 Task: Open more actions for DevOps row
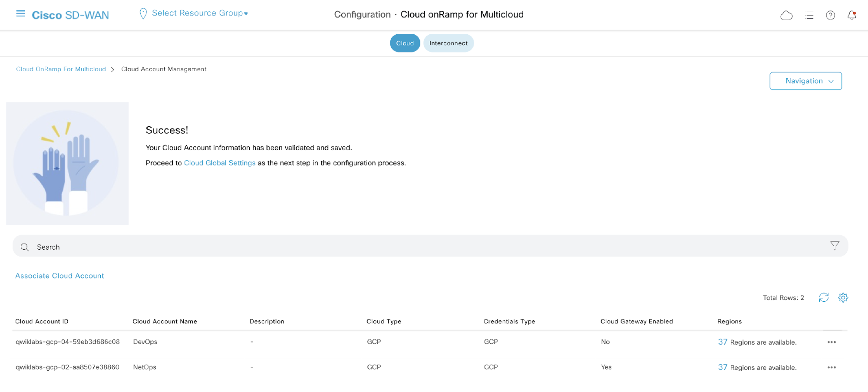click(x=832, y=342)
